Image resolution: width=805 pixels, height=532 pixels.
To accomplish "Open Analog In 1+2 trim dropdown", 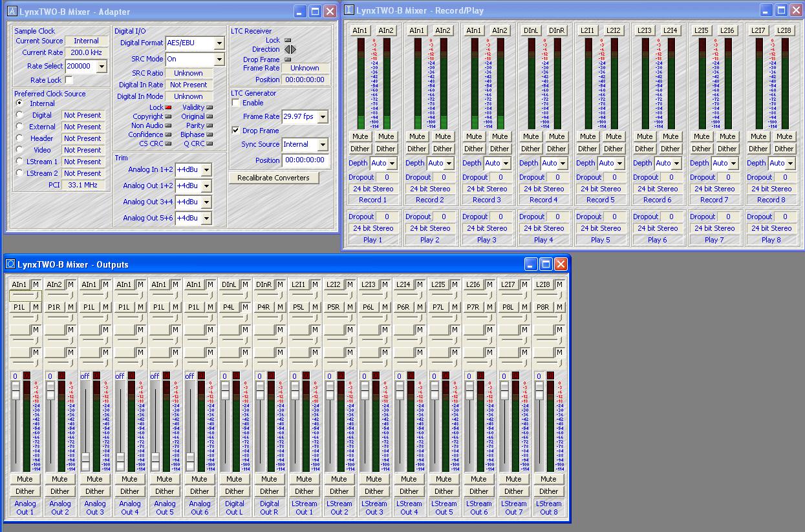I will point(206,170).
